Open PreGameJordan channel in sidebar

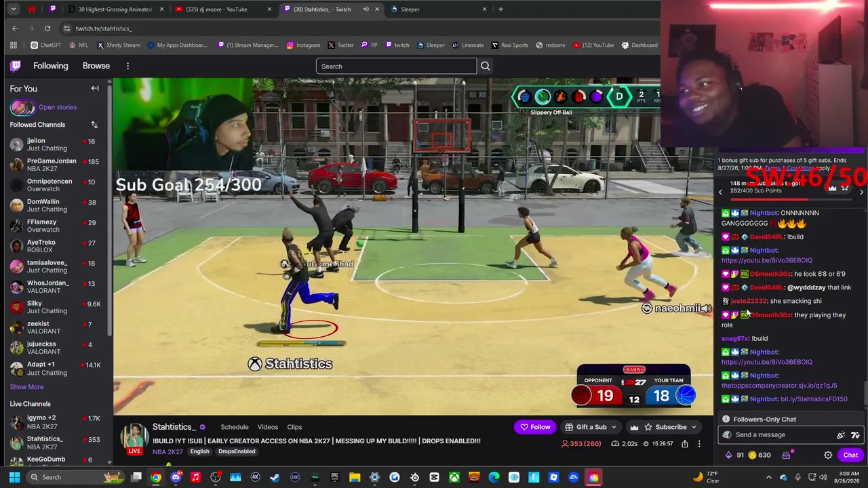tap(54, 165)
